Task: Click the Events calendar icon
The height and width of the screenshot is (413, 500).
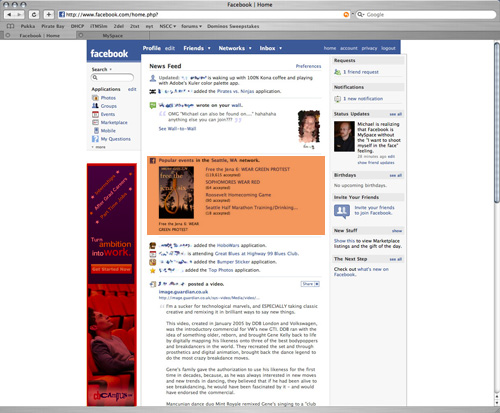Action: [x=95, y=114]
